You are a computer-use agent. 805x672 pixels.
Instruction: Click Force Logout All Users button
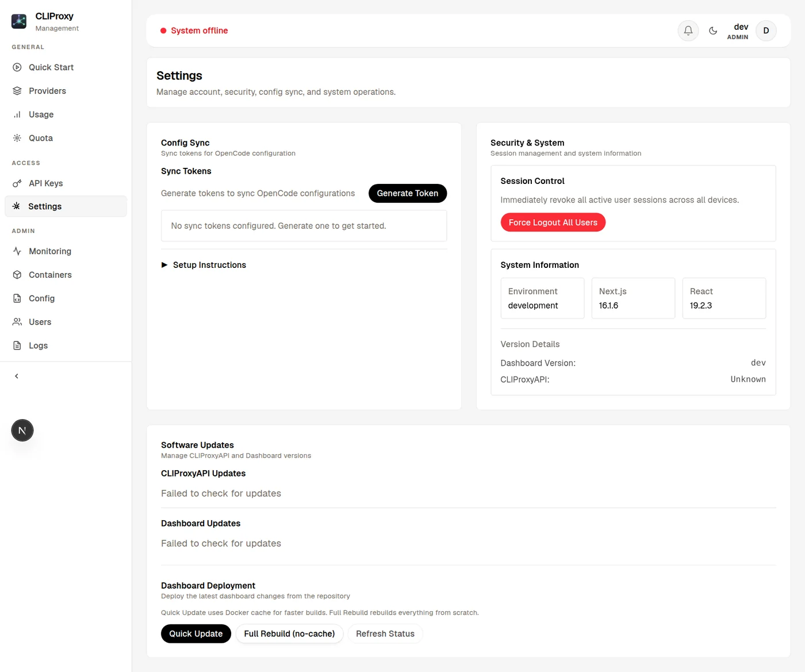pyautogui.click(x=553, y=222)
